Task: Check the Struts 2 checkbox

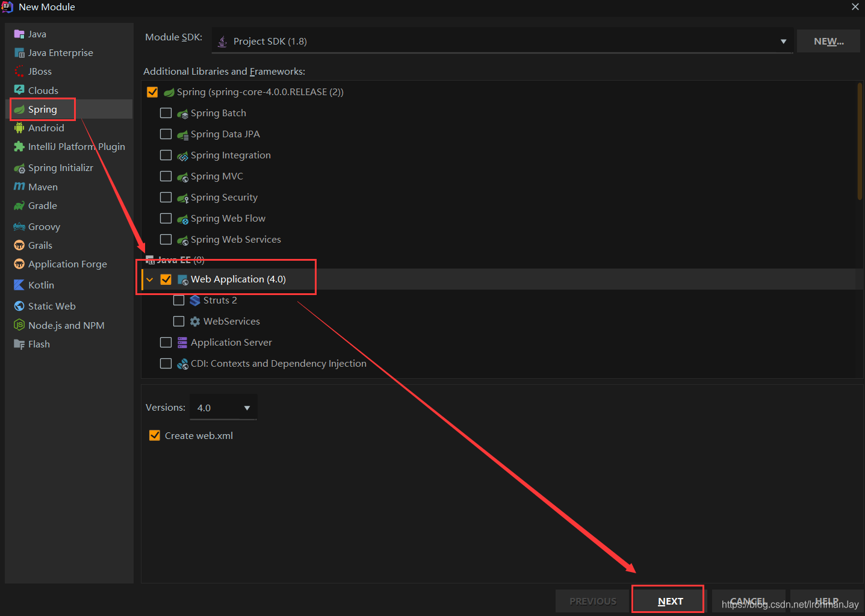Action: (x=179, y=300)
